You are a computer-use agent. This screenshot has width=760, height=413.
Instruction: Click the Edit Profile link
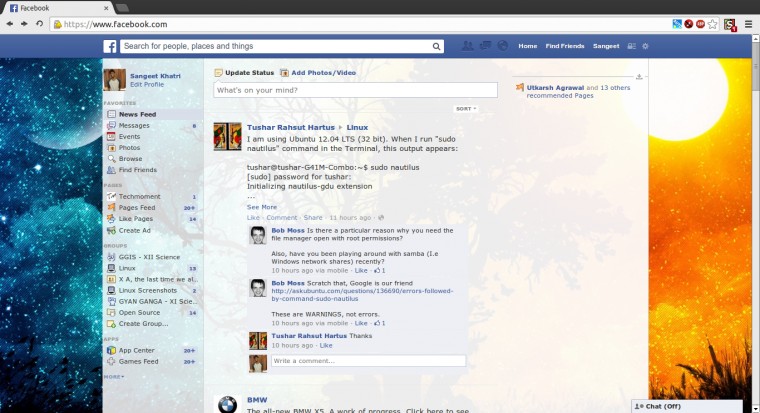pos(147,84)
